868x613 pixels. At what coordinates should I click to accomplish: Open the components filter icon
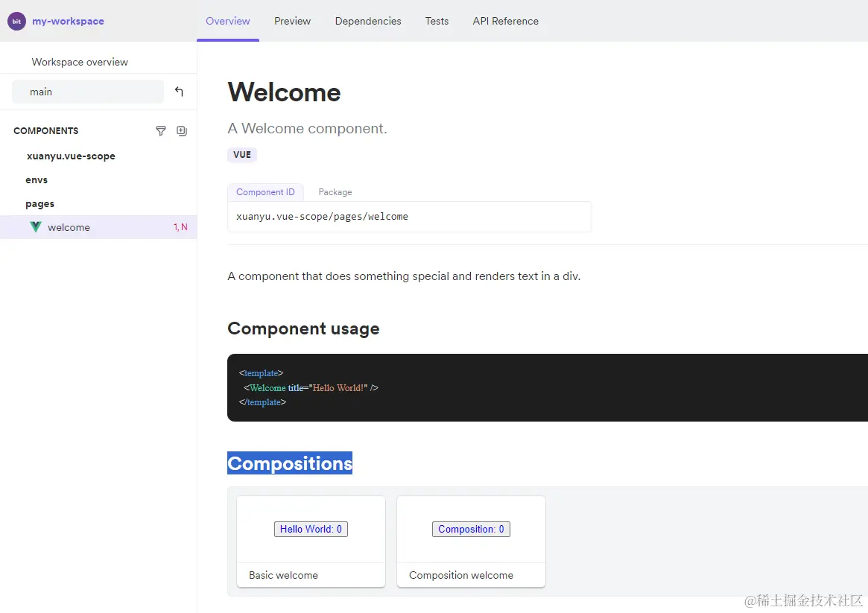pyautogui.click(x=160, y=131)
